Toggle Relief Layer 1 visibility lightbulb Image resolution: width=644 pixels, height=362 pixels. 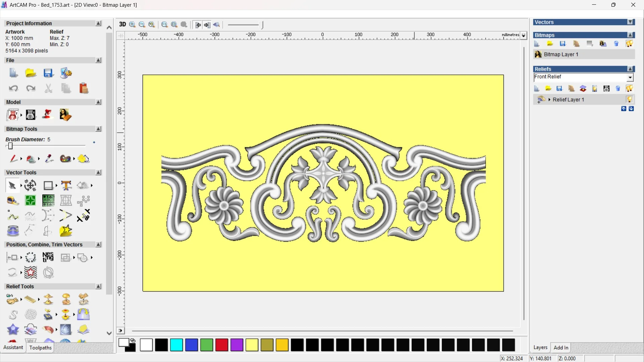(x=629, y=100)
